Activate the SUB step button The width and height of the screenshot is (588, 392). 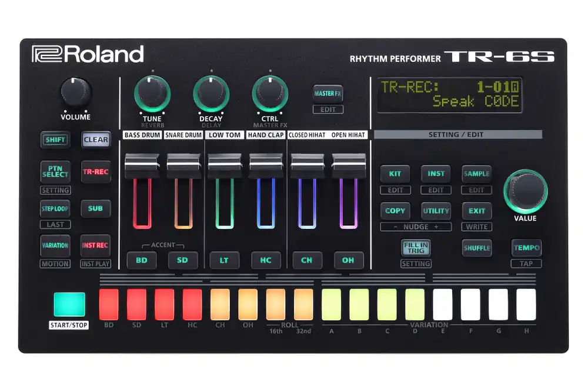pos(96,209)
